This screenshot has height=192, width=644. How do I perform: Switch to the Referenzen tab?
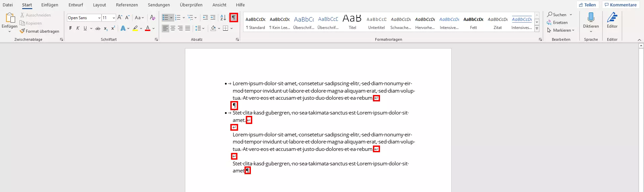127,5
